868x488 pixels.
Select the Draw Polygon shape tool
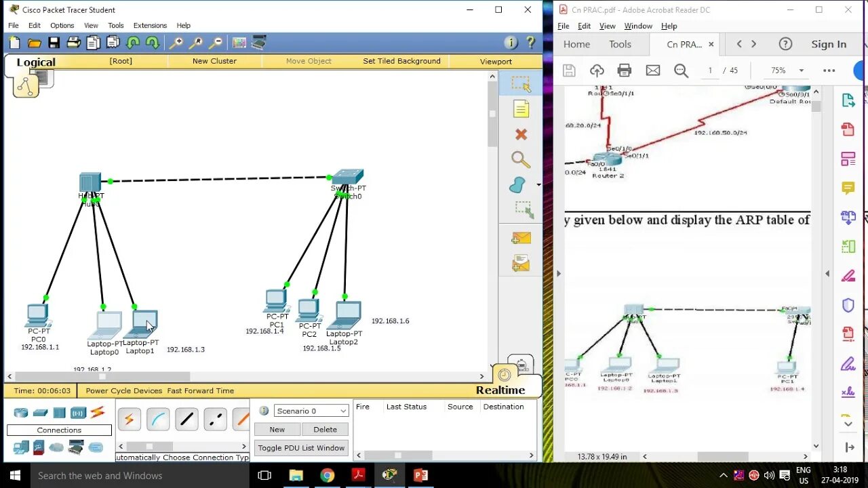pos(517,185)
